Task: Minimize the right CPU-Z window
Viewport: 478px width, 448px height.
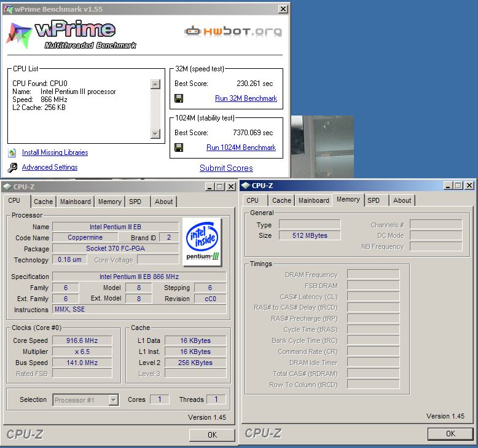Action: pyautogui.click(x=447, y=185)
